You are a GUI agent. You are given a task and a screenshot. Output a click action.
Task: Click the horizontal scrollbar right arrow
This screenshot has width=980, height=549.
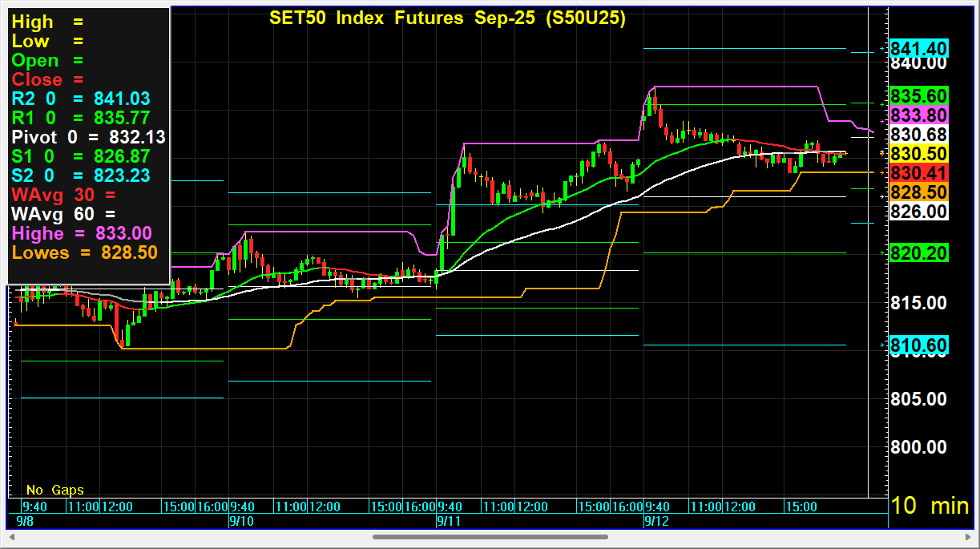tap(968, 536)
